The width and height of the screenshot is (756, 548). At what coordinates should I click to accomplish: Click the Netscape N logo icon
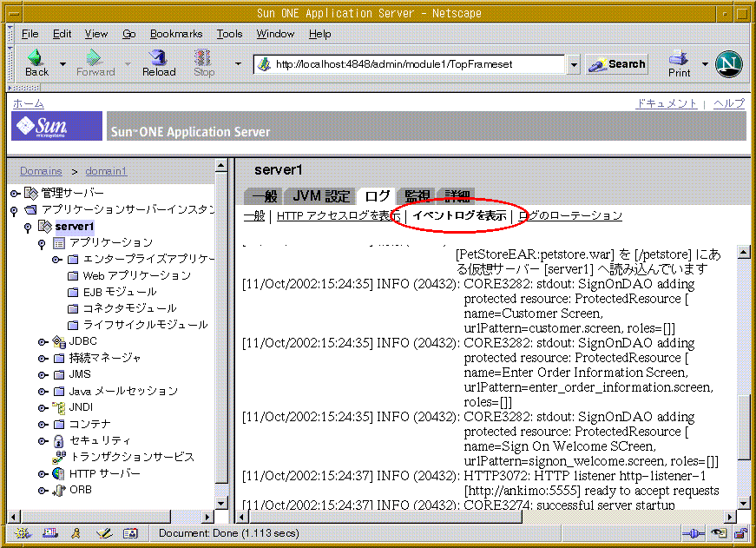click(728, 63)
